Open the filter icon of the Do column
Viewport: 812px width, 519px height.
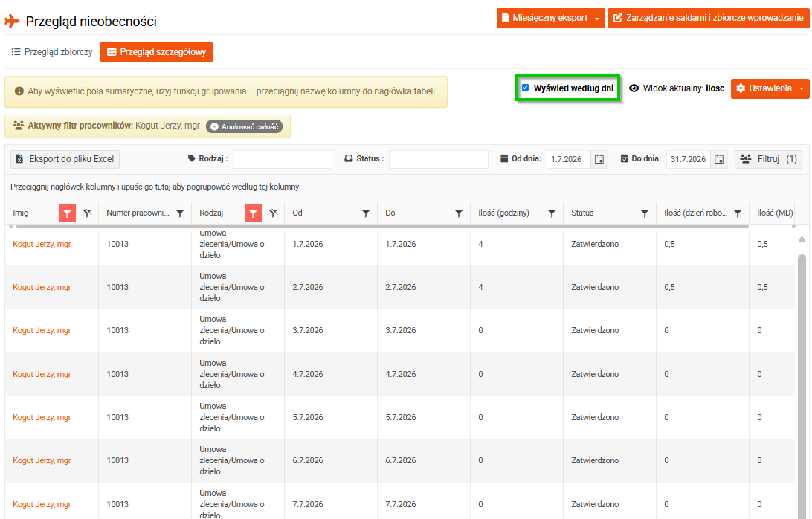pyautogui.click(x=459, y=213)
